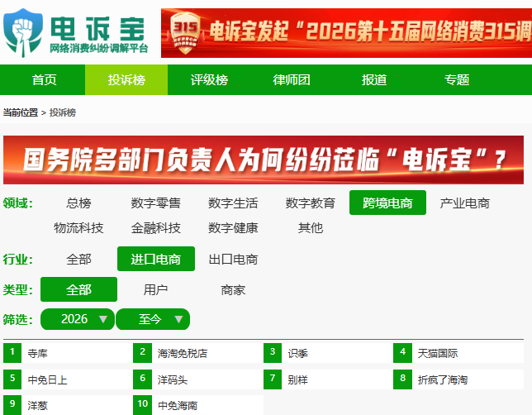The height and width of the screenshot is (415, 532).
Task: Click the rank 1 green number badge
Action: 12,353
